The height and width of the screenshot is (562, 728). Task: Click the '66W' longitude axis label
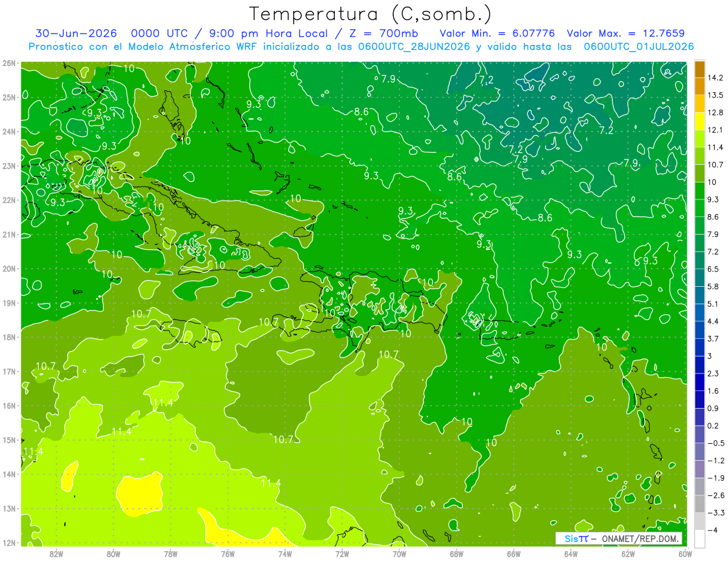pos(514,554)
